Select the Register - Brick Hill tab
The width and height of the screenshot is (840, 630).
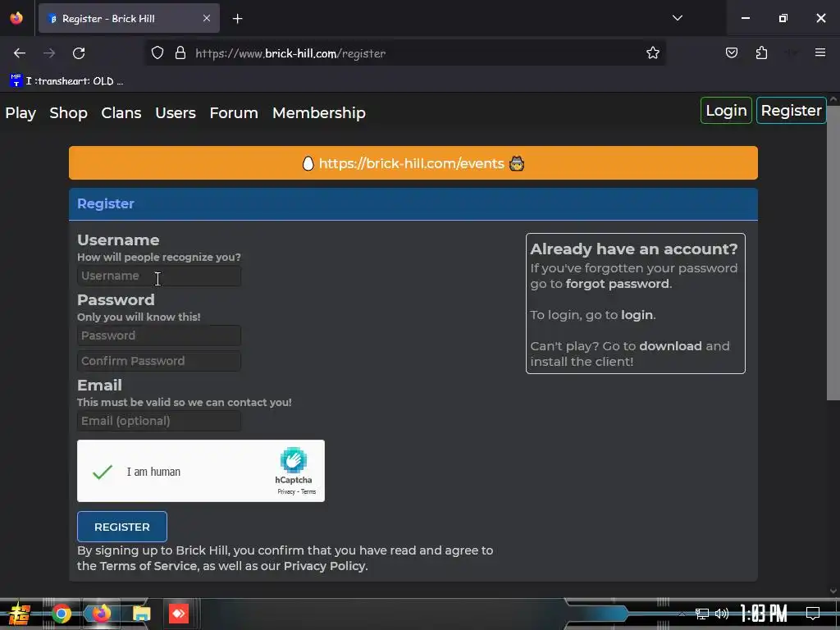[x=129, y=18]
